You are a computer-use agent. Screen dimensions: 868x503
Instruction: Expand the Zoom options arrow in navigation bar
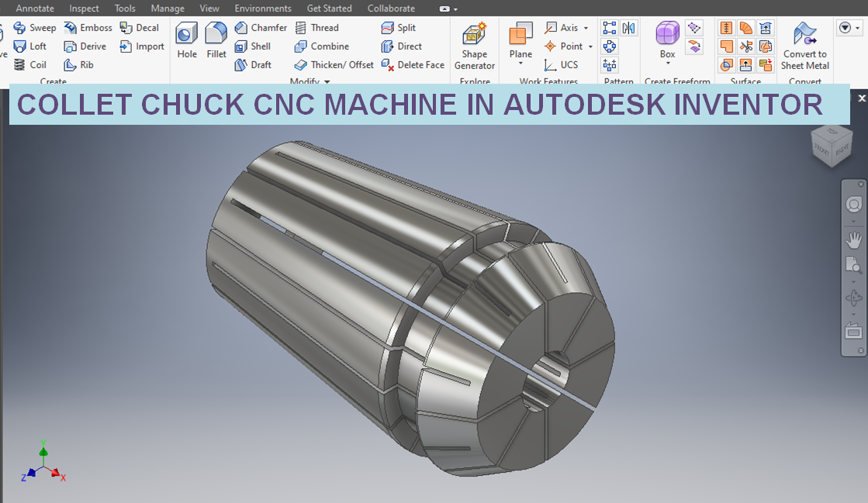853,281
